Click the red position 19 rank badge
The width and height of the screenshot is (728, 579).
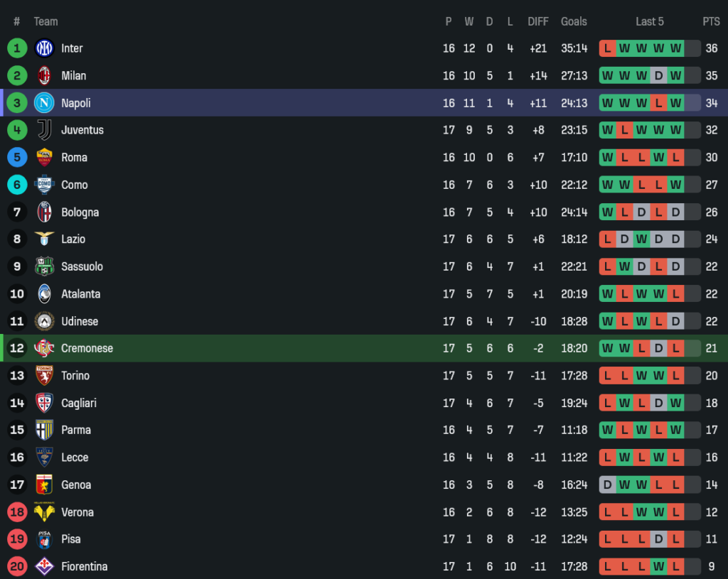point(17,539)
